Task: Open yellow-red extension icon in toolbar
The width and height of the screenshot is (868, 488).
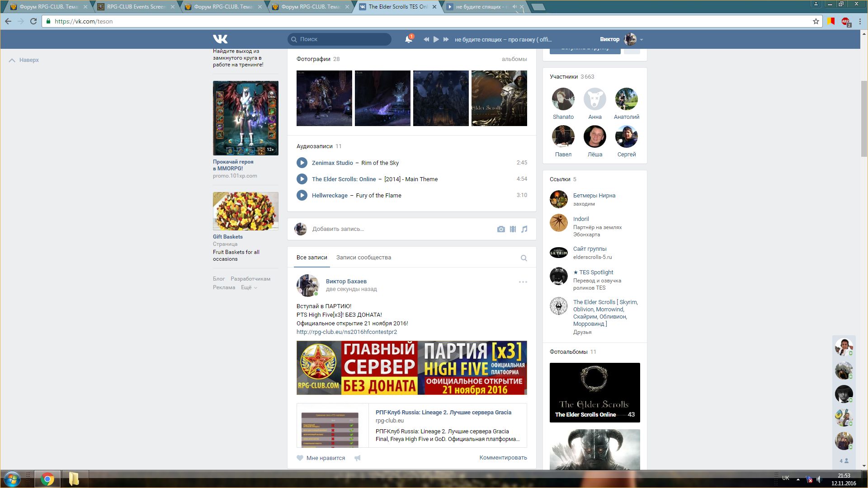Action: (831, 21)
